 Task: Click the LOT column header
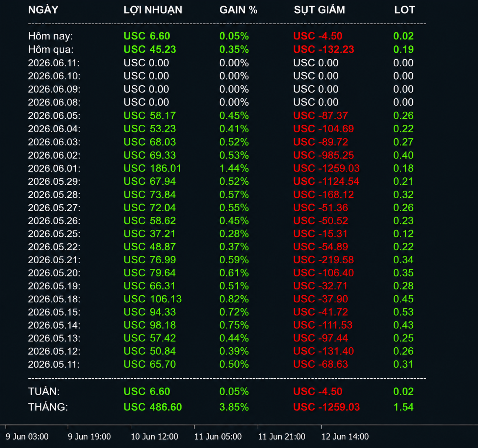pyautogui.click(x=405, y=10)
